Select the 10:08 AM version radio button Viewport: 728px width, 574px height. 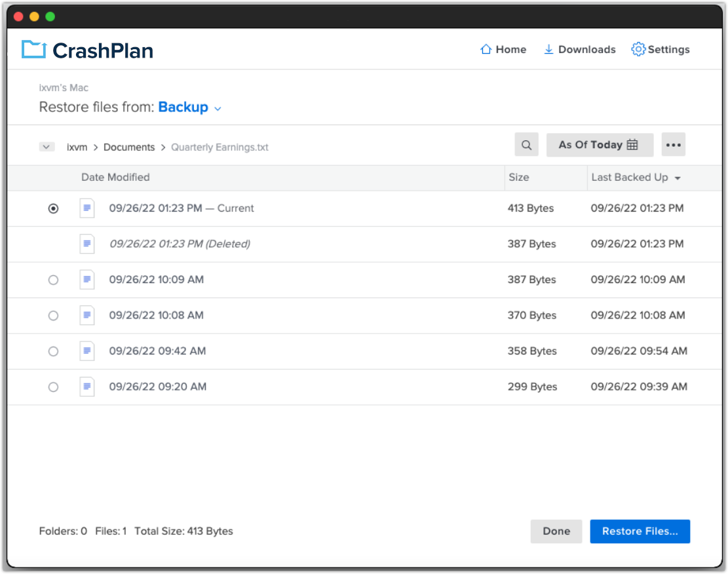(53, 316)
